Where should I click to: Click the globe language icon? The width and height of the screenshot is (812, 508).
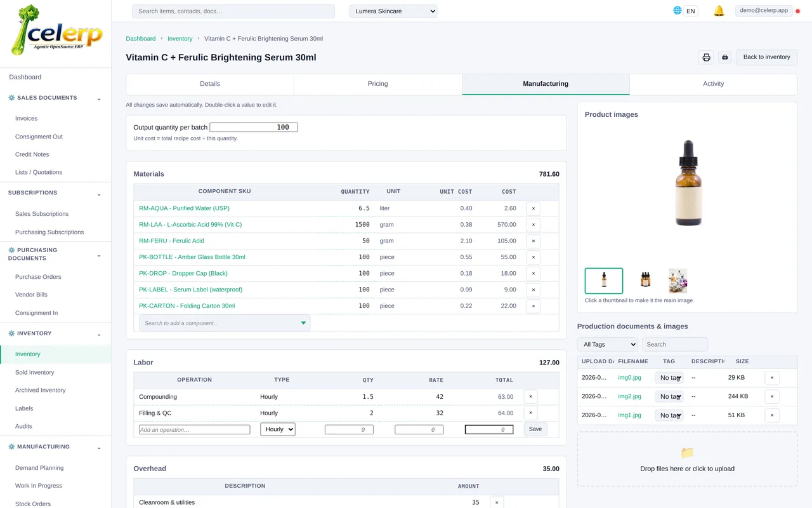pyautogui.click(x=678, y=11)
